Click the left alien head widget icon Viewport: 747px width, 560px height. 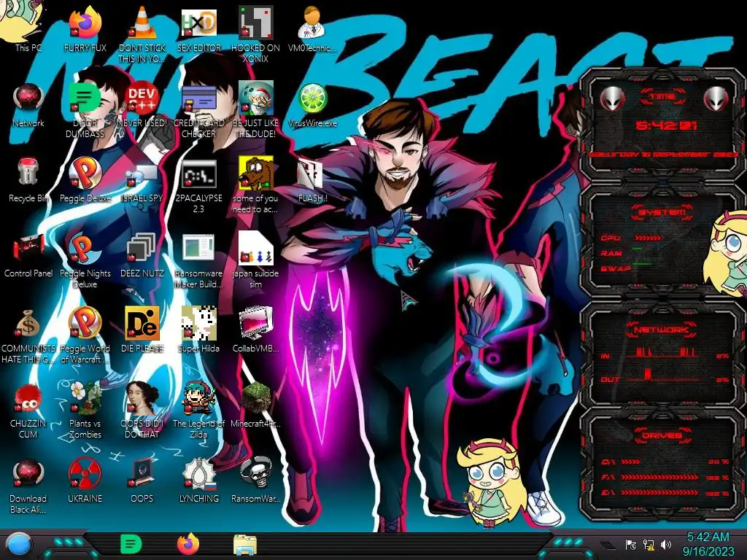[x=612, y=98]
